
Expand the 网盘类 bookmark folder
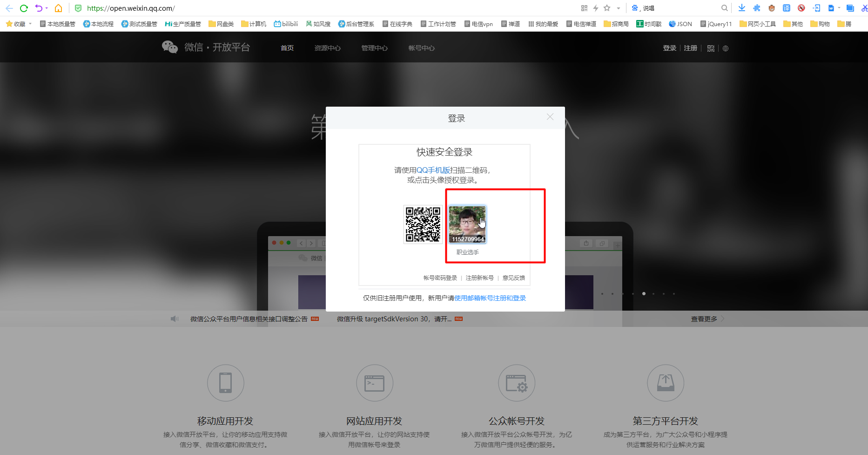221,24
